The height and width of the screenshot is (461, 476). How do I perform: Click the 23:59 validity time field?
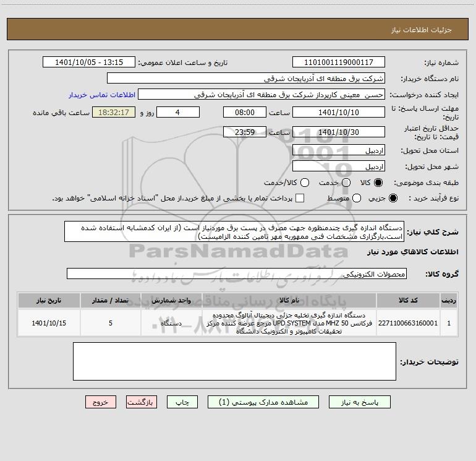pos(245,132)
